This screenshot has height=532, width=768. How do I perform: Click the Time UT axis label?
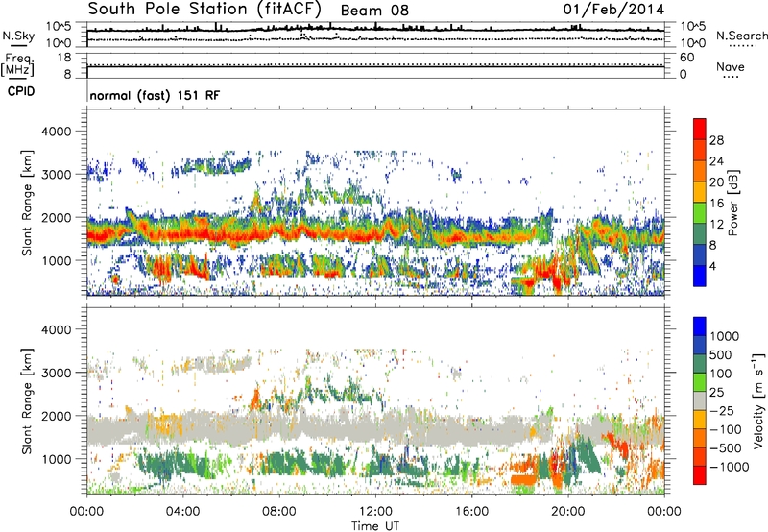pos(375,525)
